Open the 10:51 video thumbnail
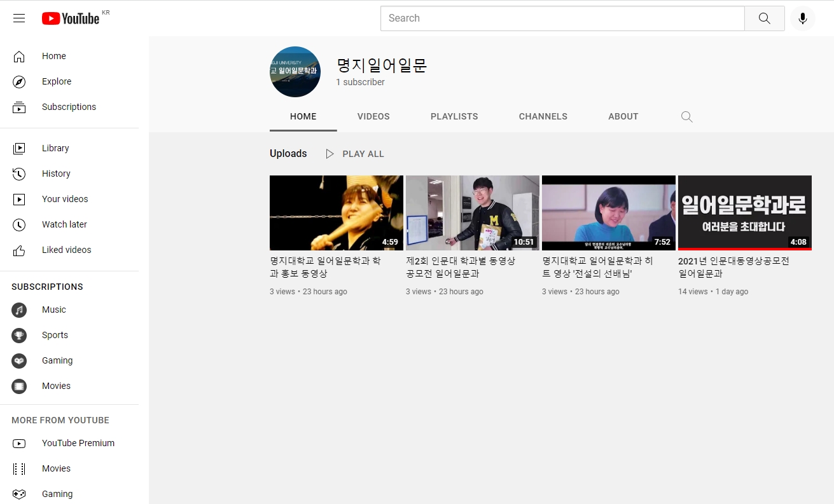 coord(472,213)
